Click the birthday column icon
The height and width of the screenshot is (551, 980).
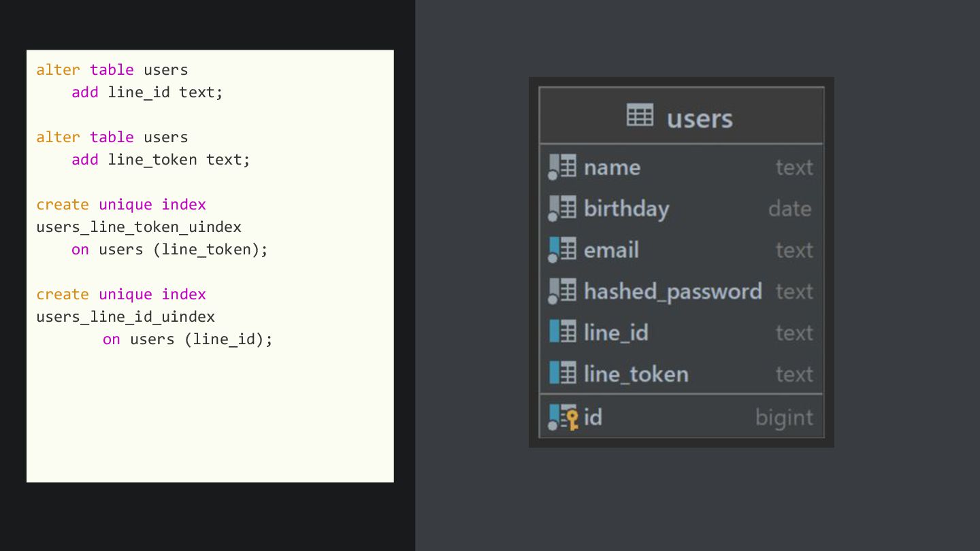point(563,209)
